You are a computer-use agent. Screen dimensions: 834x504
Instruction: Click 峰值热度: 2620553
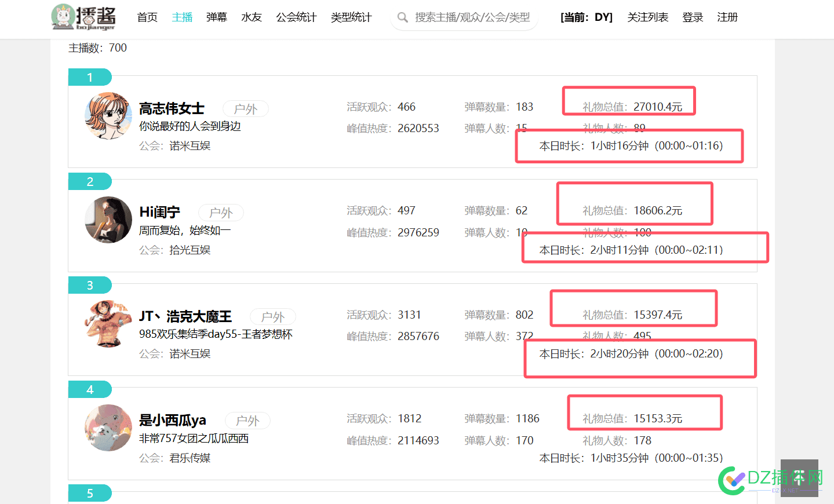click(393, 129)
